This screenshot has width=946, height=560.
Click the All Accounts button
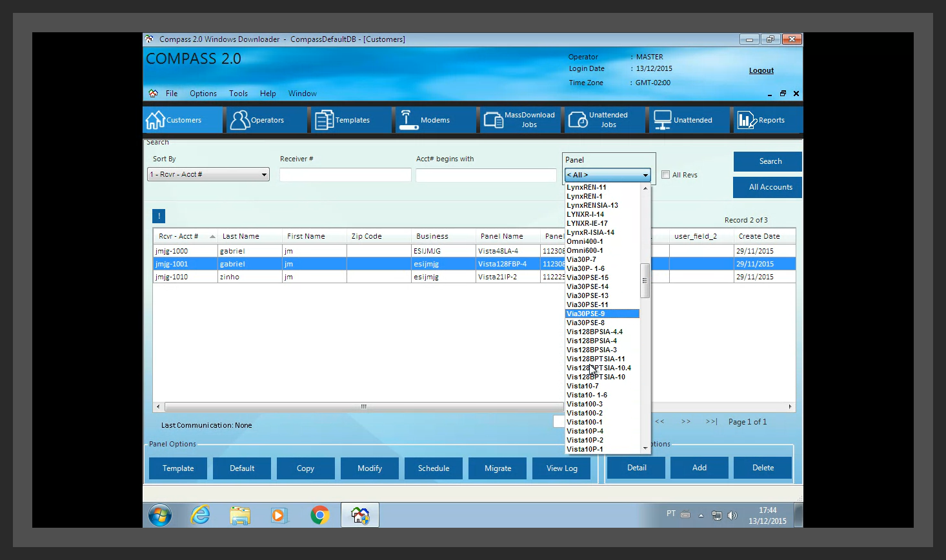[x=767, y=187]
